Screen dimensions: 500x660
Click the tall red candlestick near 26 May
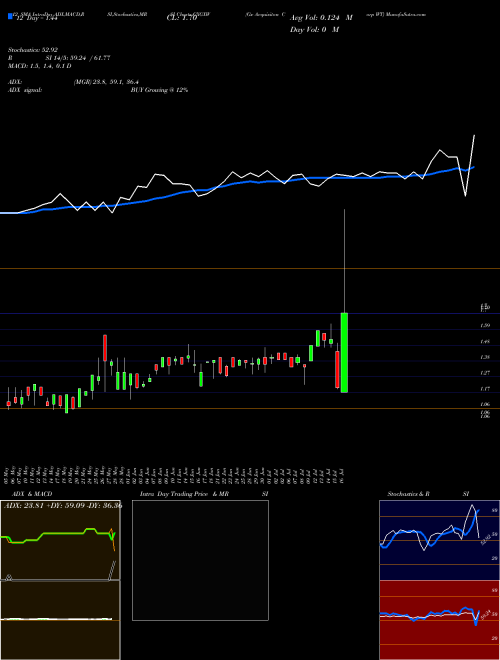105,348
